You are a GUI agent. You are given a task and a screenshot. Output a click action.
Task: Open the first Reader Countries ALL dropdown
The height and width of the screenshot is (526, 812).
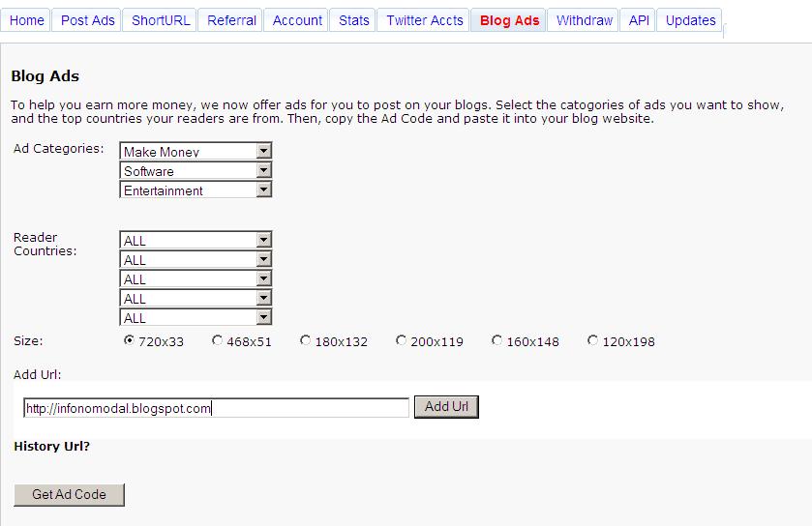click(x=195, y=240)
